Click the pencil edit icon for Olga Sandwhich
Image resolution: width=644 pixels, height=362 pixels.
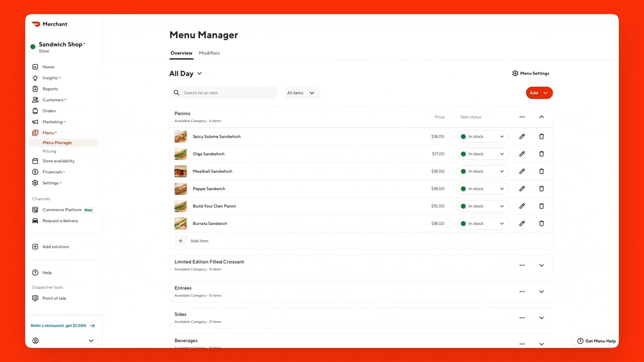(x=522, y=154)
